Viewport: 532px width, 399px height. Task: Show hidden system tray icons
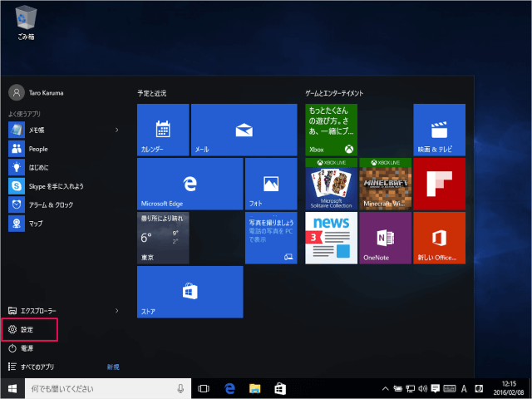(x=386, y=389)
